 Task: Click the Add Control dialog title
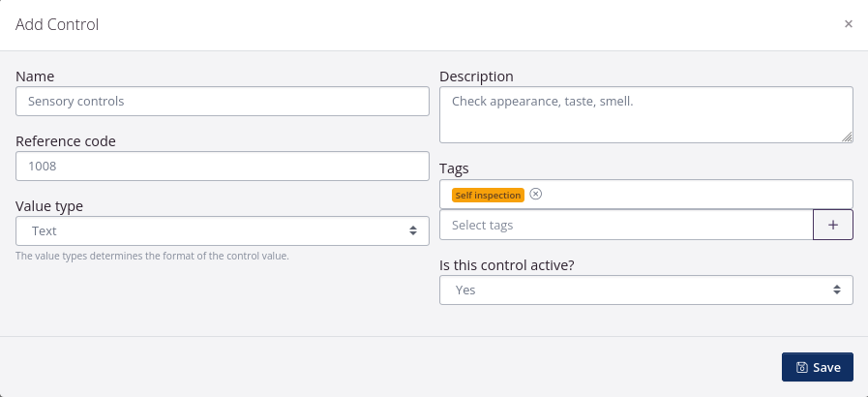pyautogui.click(x=57, y=24)
